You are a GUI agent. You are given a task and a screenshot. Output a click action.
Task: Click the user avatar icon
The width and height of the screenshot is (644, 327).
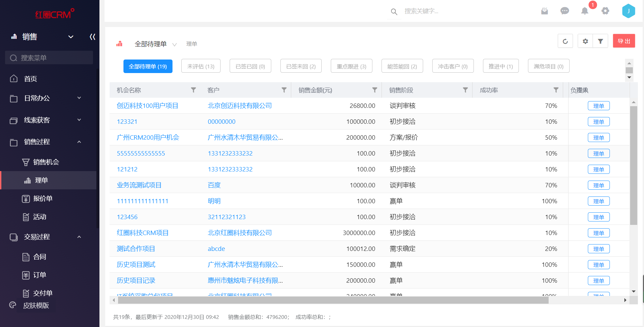[x=628, y=11]
